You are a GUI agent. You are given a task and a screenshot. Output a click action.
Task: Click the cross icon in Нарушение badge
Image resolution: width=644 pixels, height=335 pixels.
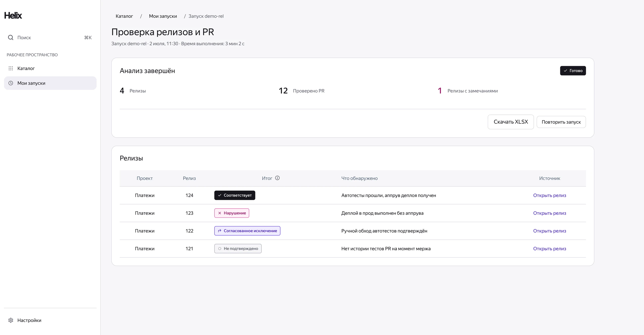tap(219, 213)
